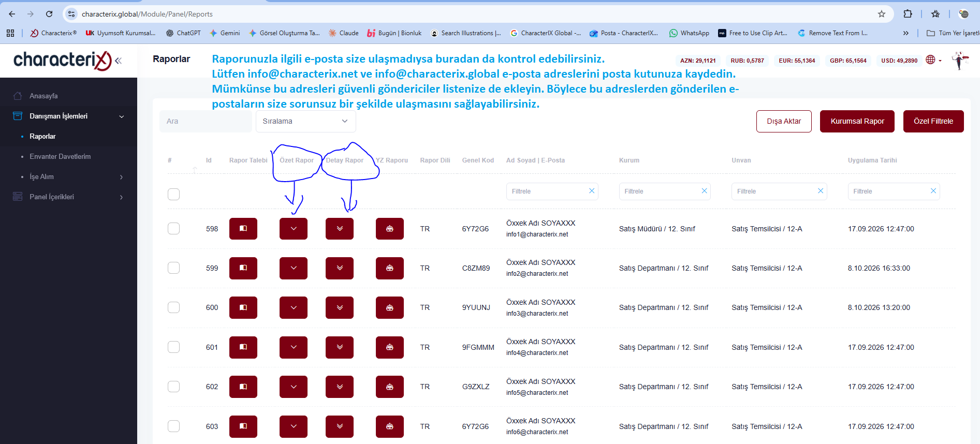The image size is (980, 444).
Task: Open browser extensions puzzle icon
Action: click(x=908, y=14)
